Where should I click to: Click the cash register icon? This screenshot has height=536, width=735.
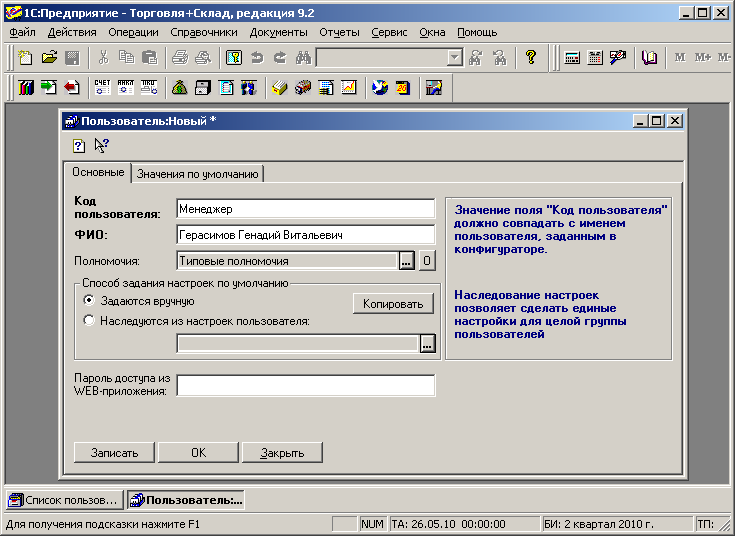(202, 87)
